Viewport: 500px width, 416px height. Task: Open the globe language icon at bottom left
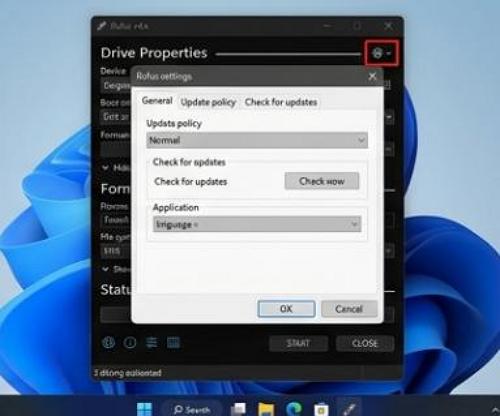pos(109,342)
